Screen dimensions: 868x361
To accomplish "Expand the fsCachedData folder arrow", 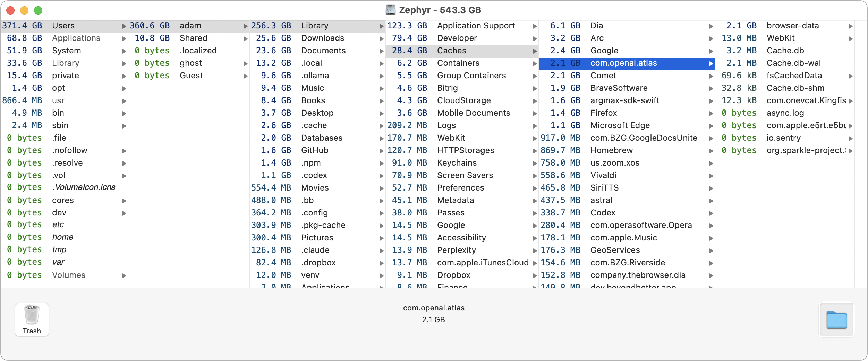I will coord(850,76).
